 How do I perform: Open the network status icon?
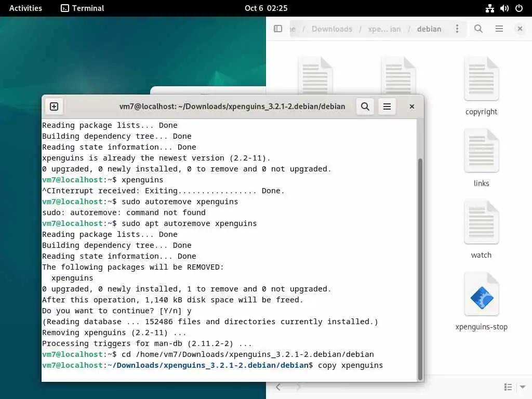click(489, 8)
